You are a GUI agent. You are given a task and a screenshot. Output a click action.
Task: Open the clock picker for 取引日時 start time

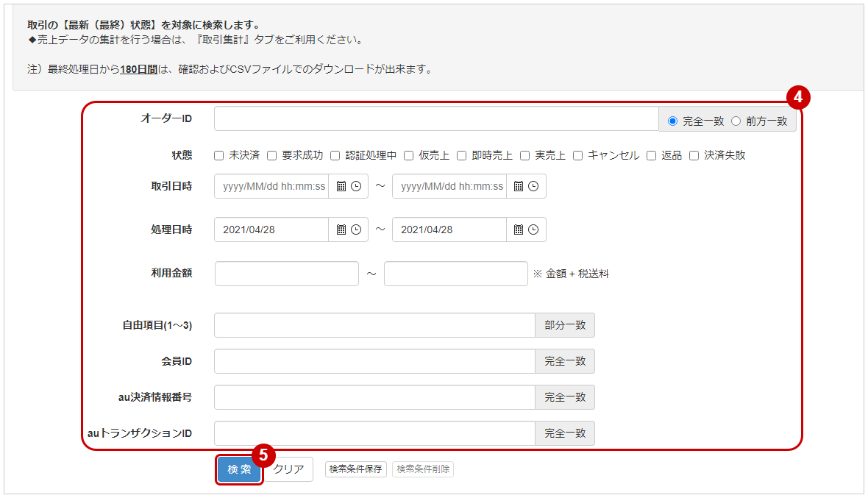pyautogui.click(x=357, y=186)
